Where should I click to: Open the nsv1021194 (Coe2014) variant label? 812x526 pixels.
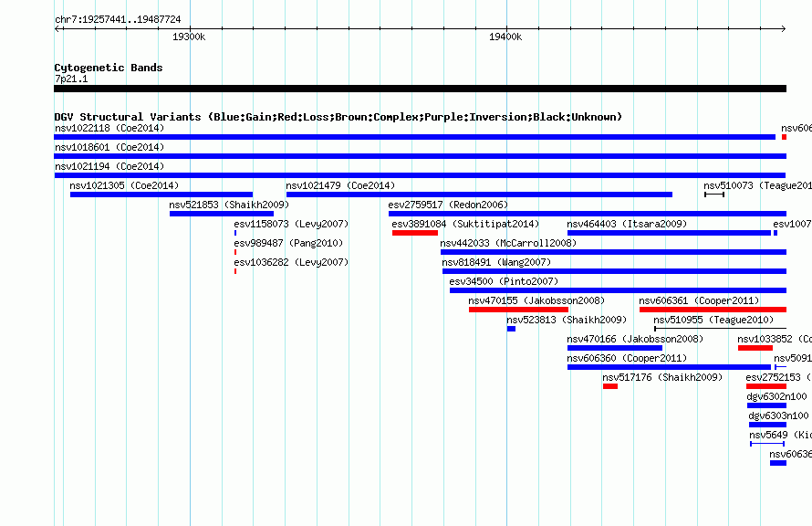(x=109, y=166)
